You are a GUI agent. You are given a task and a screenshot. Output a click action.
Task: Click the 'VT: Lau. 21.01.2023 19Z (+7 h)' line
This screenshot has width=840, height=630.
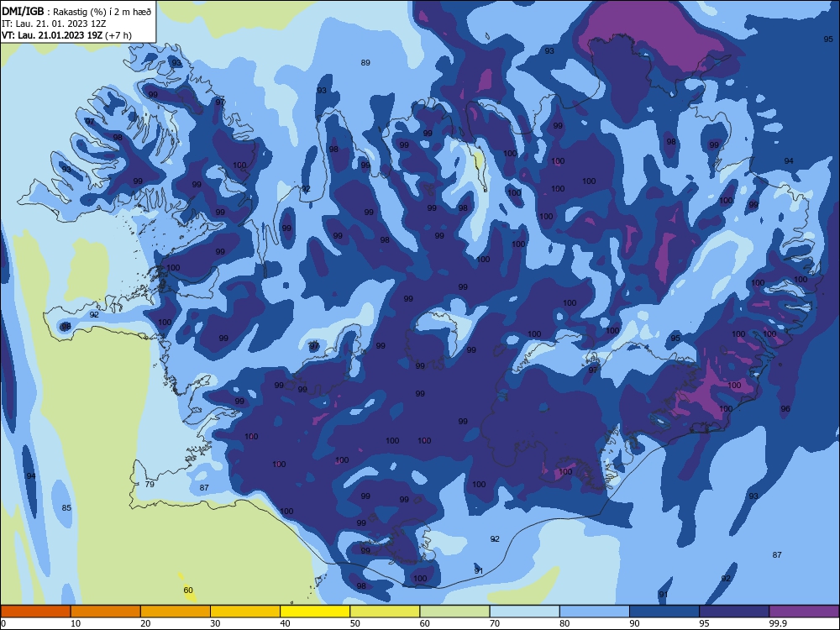coord(66,35)
